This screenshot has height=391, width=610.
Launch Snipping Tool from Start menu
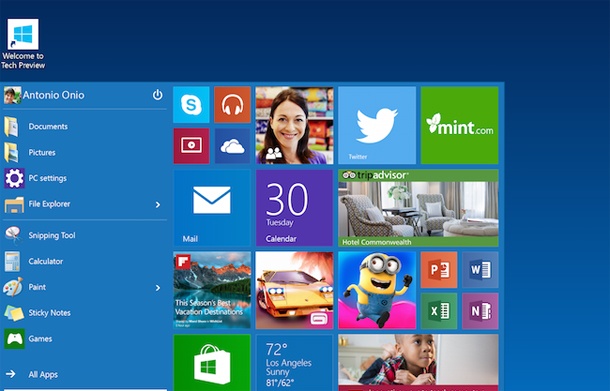click(85, 235)
